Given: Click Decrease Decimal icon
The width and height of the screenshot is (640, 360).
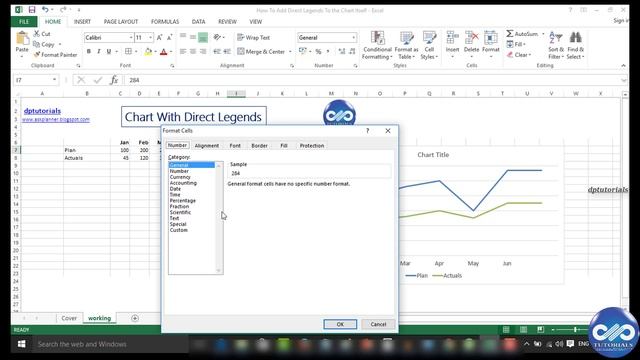Looking at the screenshot, I should click(352, 51).
